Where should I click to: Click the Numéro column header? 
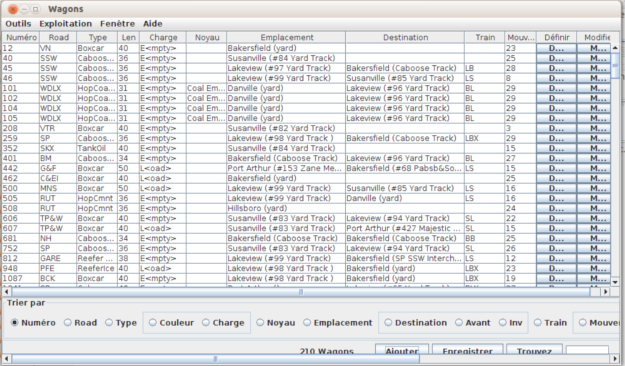point(21,37)
